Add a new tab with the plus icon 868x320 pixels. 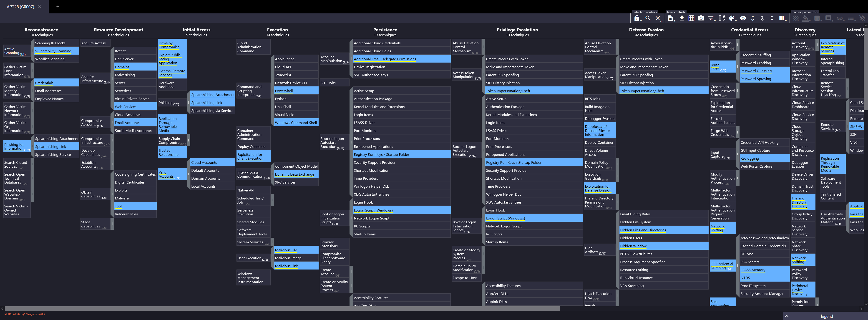coord(58,6)
